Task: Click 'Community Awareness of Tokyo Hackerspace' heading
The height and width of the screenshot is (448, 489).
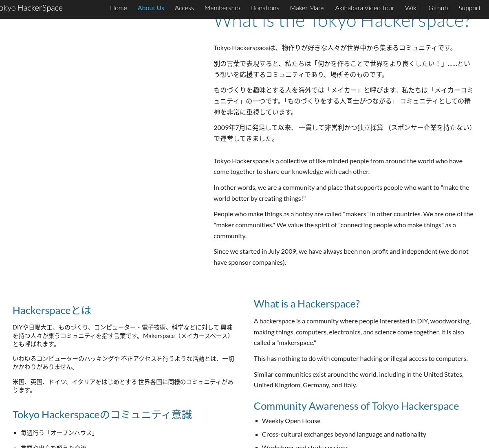Action: click(356, 406)
